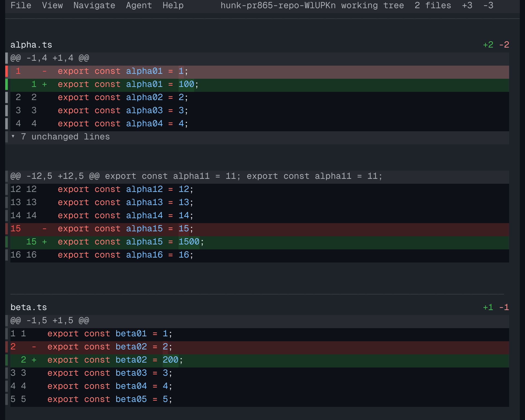Open the Agent menu
Viewport: 525px width, 420px height.
pyautogui.click(x=139, y=5)
